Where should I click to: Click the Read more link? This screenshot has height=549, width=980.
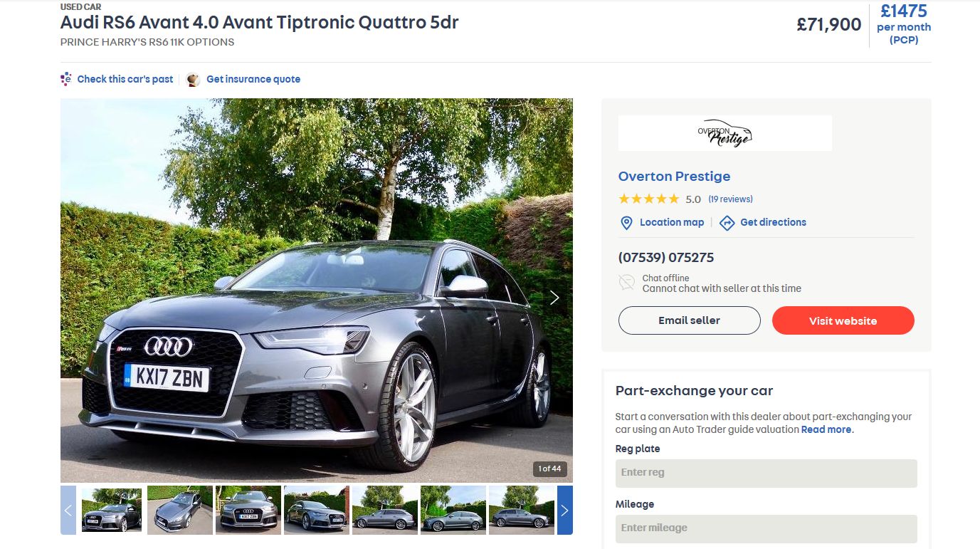(826, 429)
